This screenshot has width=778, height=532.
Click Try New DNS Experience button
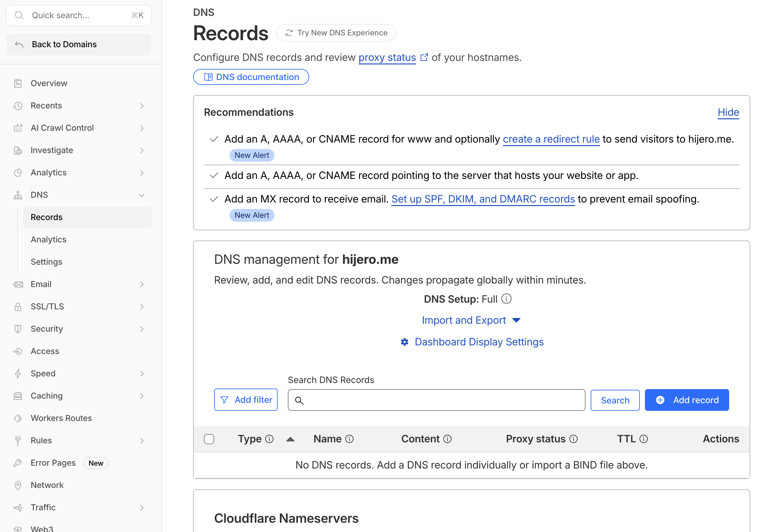coord(336,33)
